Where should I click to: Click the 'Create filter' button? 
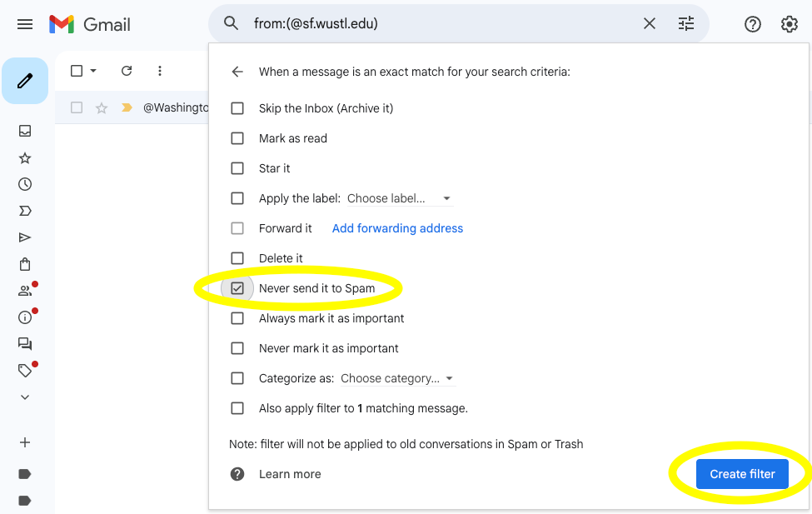[x=742, y=474]
